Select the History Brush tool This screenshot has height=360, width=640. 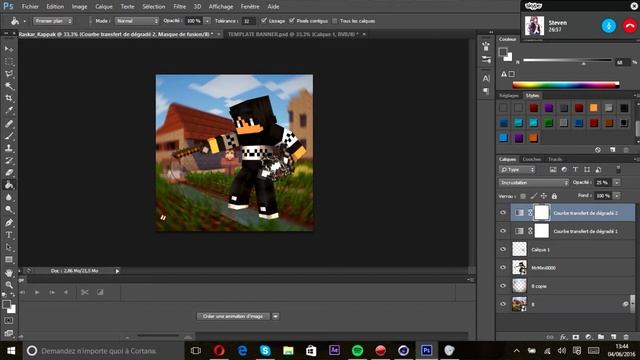(x=9, y=160)
